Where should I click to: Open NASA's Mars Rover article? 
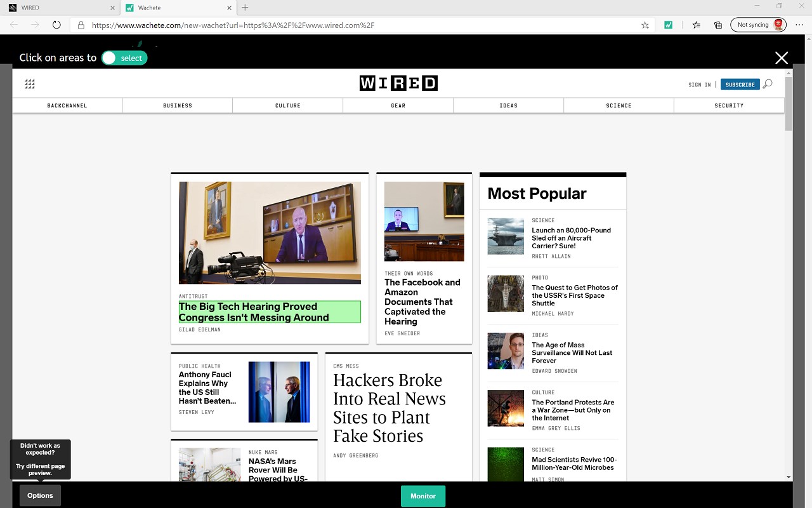coord(278,470)
